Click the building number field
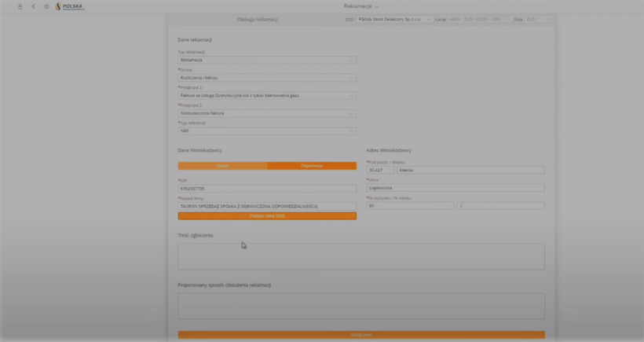 coord(410,205)
